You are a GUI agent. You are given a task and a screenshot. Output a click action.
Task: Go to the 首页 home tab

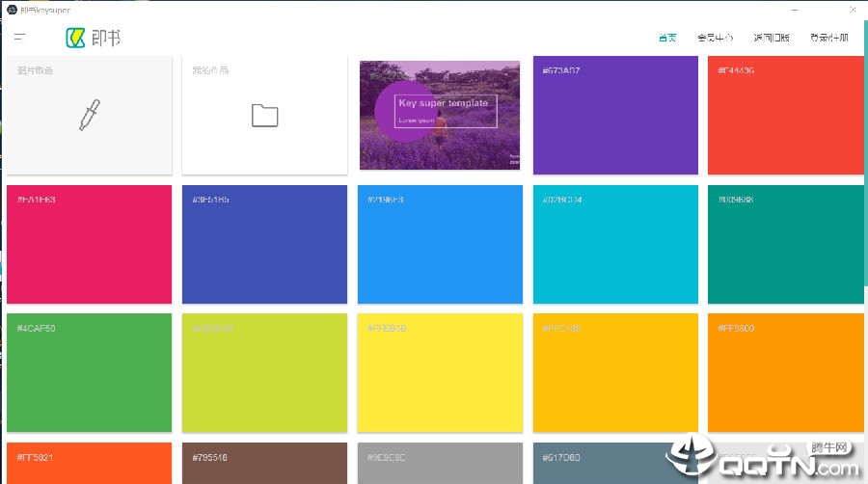(667, 39)
